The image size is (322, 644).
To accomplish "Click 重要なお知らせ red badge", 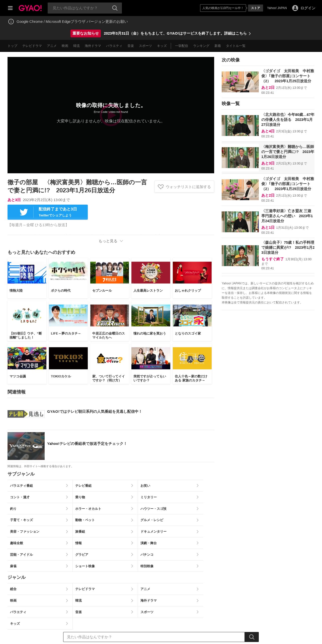I will coord(86,33).
